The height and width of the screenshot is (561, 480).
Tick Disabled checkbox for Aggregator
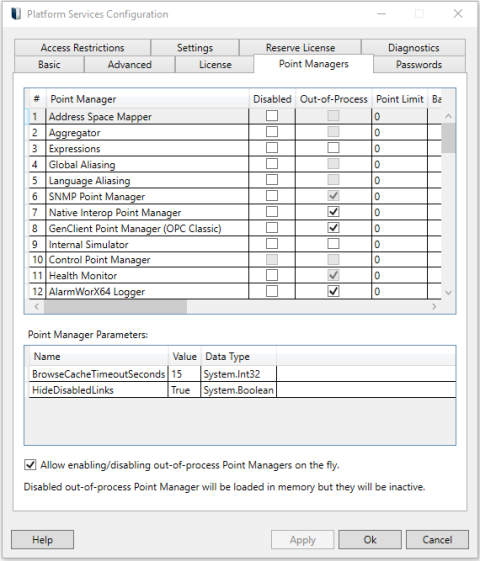click(272, 132)
